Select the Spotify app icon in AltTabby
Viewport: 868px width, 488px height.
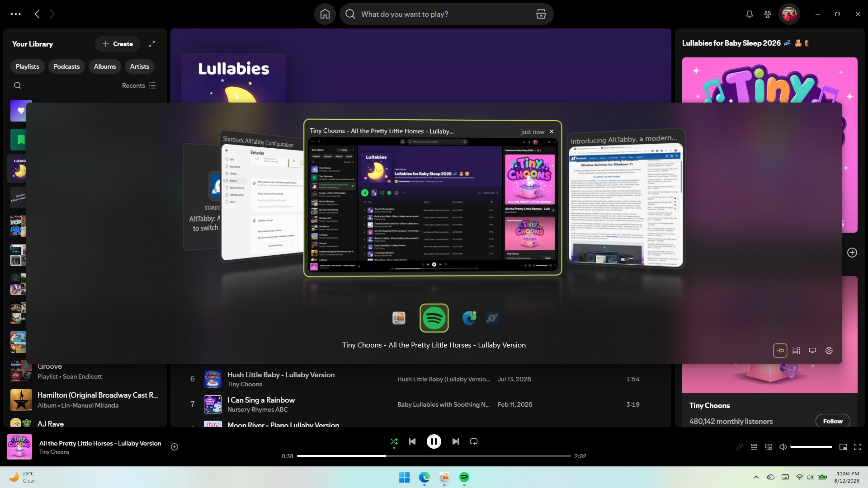pos(434,318)
